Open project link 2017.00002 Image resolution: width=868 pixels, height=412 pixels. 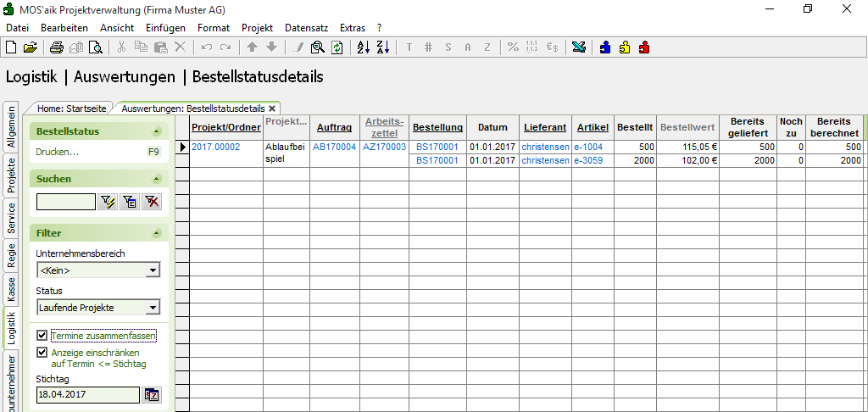pos(215,148)
